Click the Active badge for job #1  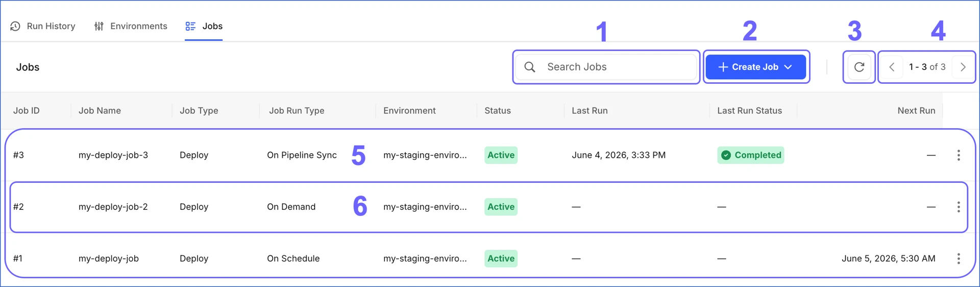[x=501, y=258]
